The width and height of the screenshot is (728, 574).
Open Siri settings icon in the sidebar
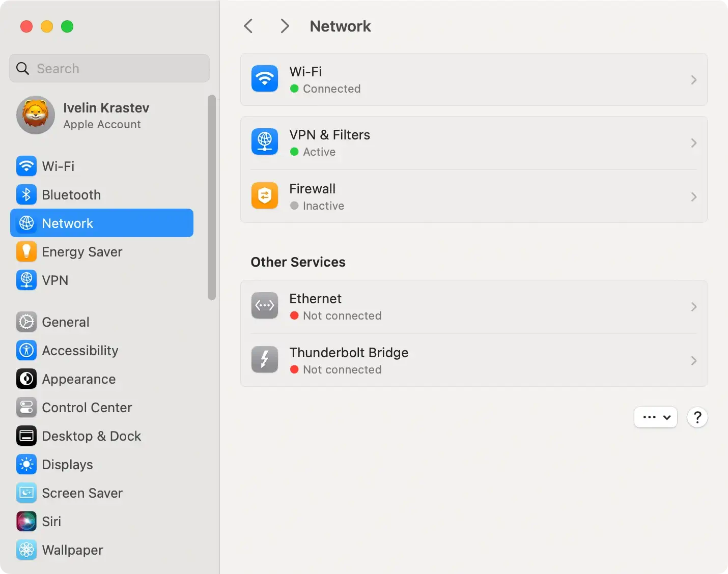[26, 522]
